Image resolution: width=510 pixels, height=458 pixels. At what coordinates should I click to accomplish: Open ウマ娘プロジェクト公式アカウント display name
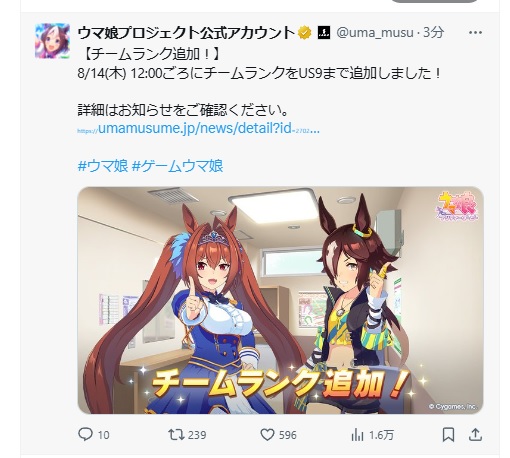point(186,33)
